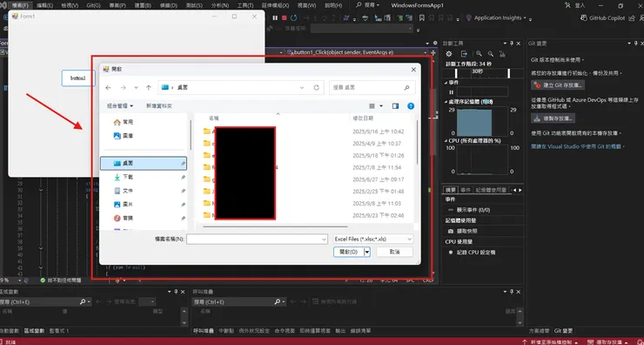
Task: Pause debugging from the Visual Studio toolbar
Action: (275, 17)
